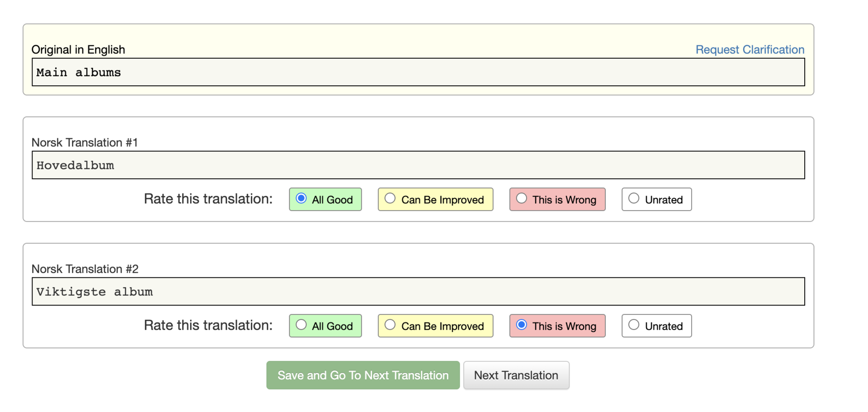This screenshot has height=412, width=868.
Task: Click 'Rate this translation:' label under Hovedalbum
Action: [208, 199]
